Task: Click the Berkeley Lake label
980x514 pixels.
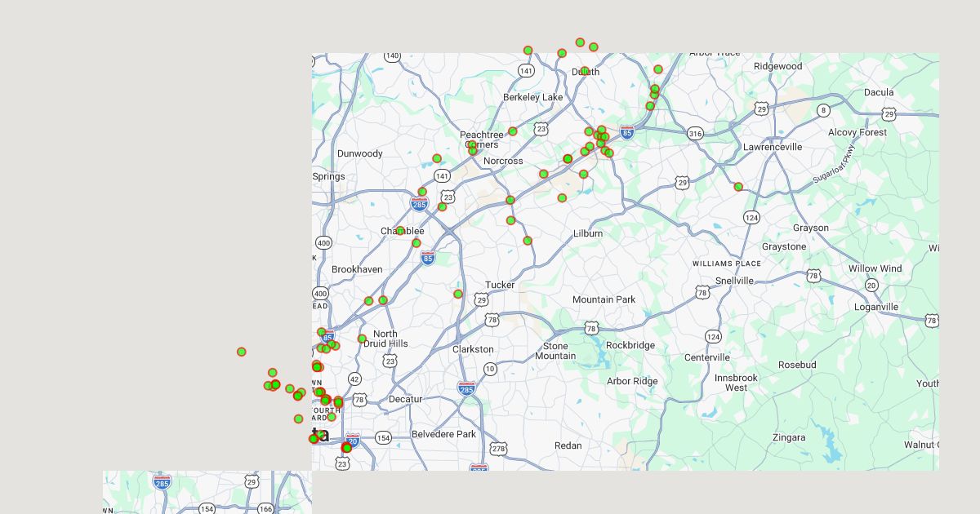Action: 533,97
